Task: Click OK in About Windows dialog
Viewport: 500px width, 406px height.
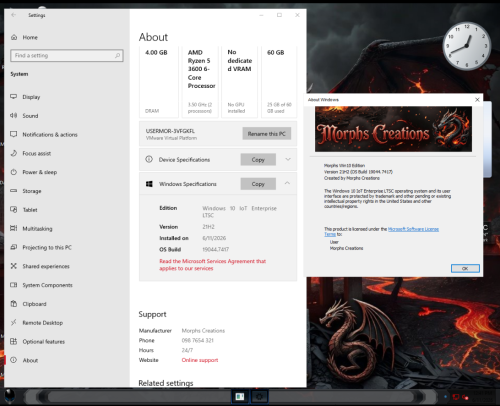Action: (465, 268)
